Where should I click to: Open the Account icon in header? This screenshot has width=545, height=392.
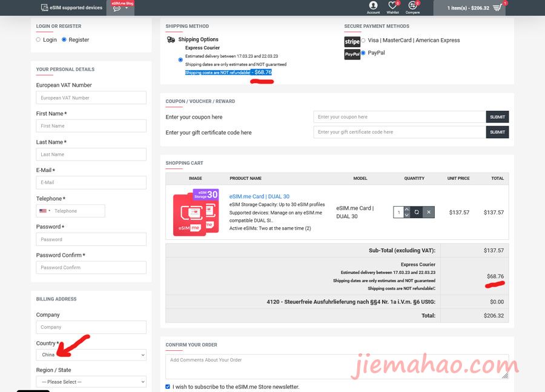click(x=373, y=7)
